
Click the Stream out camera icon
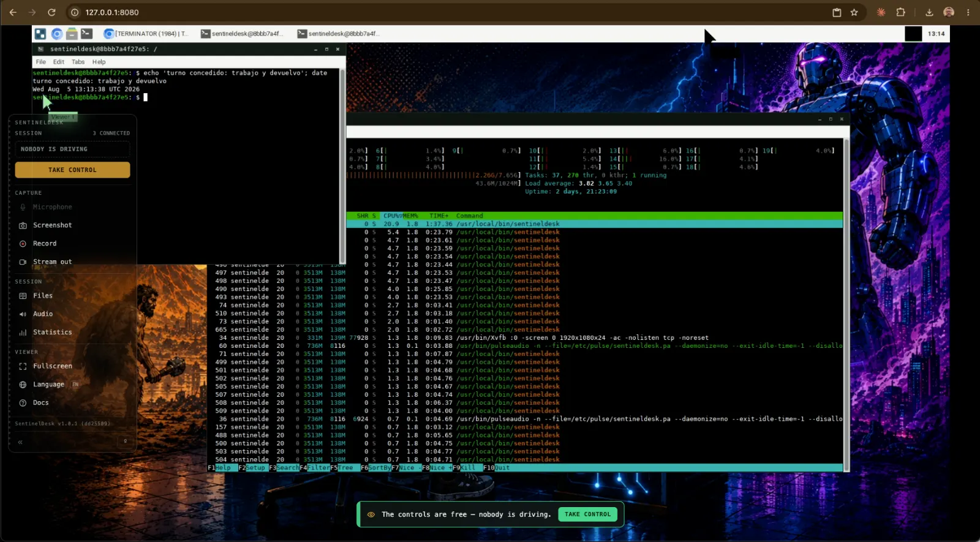click(23, 262)
